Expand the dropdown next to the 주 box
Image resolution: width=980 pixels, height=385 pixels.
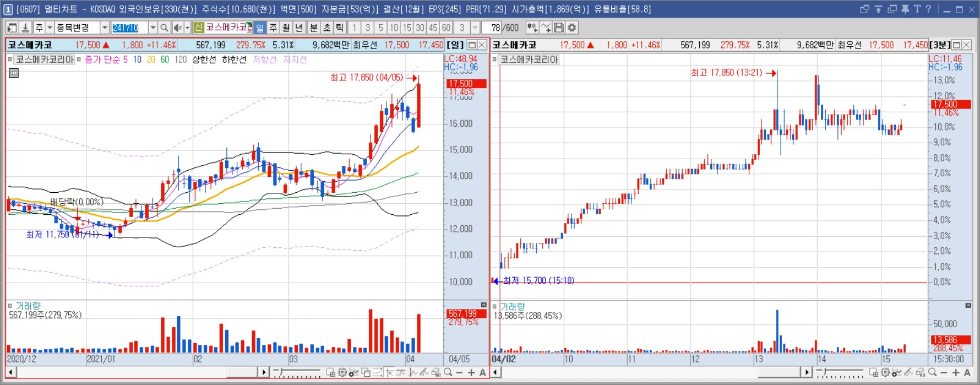(50, 28)
